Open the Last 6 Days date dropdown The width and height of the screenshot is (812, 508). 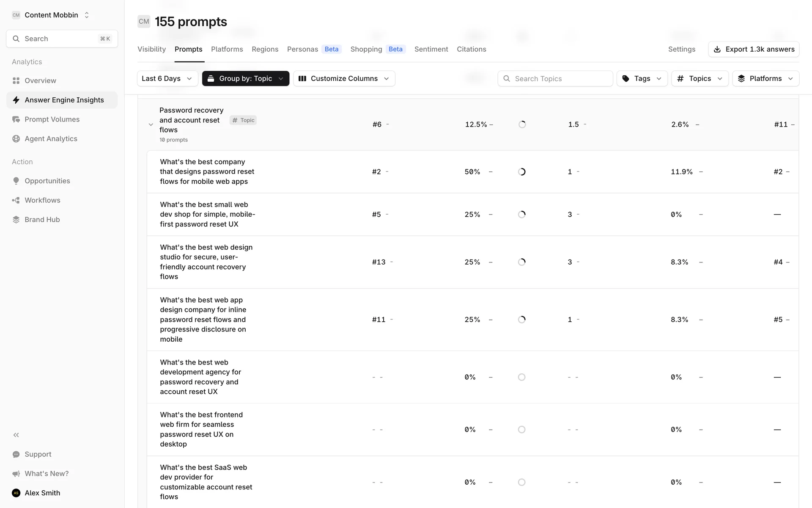(167, 79)
